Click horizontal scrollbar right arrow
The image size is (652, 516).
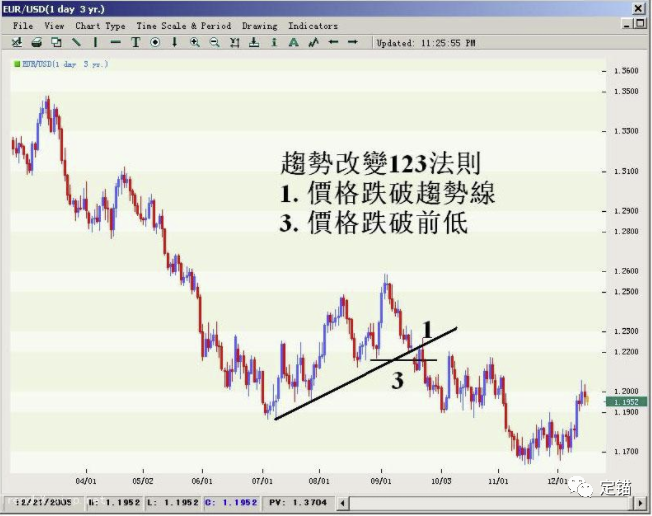(640, 503)
